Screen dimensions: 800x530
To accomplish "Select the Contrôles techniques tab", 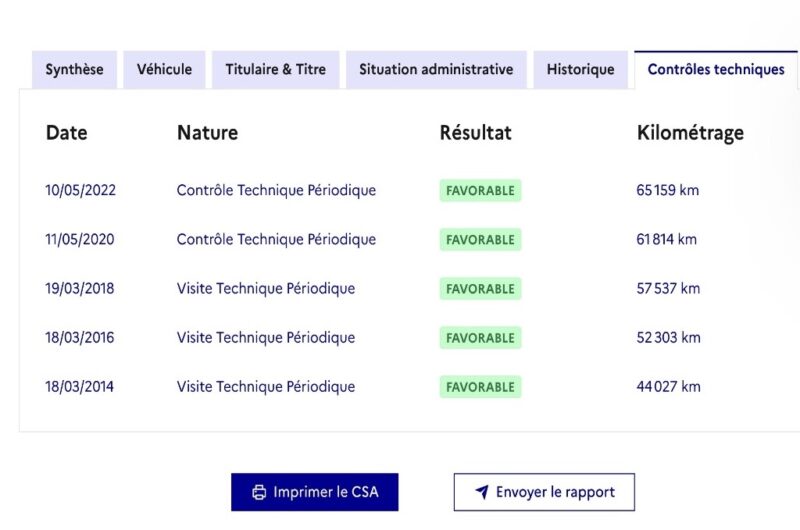I will (716, 70).
